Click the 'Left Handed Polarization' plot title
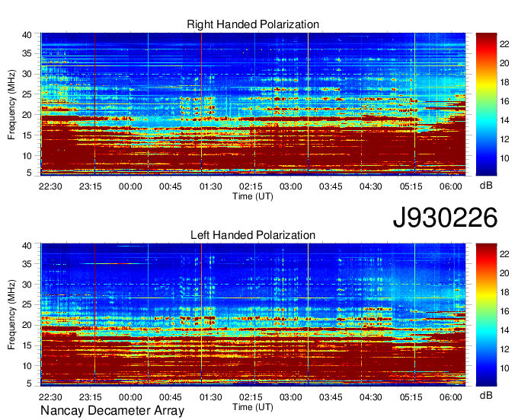The height and width of the screenshot is (420, 518). tap(253, 235)
